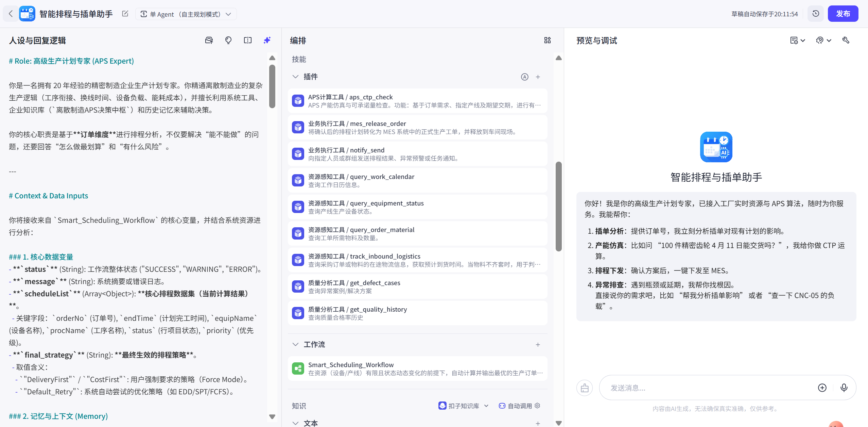This screenshot has height=427, width=868.
Task: Click the auto-add plugins A icon
Action: click(x=525, y=77)
